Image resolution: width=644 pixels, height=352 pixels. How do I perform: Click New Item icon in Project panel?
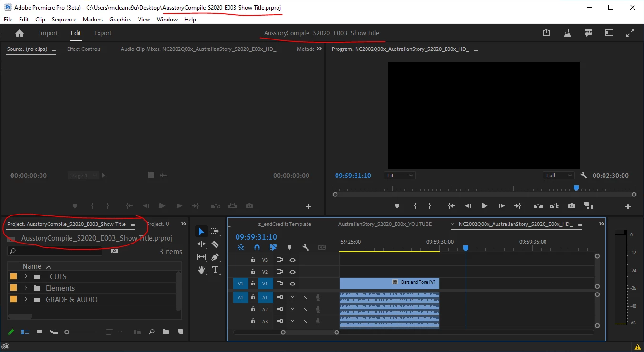180,332
